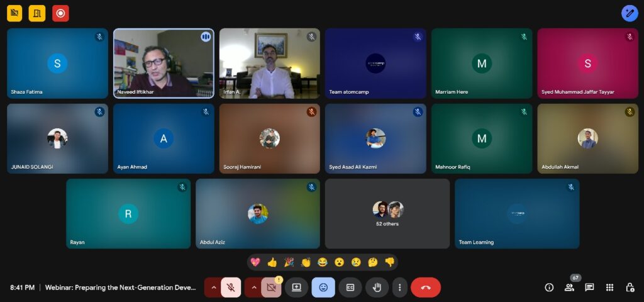Image resolution: width=644 pixels, height=302 pixels.
Task: Click the present screen icon
Action: (296, 288)
